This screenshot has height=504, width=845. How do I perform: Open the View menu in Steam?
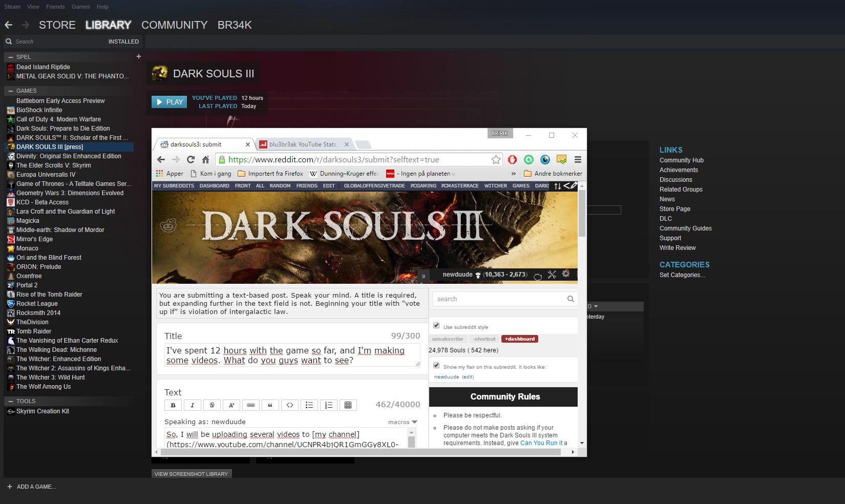tap(33, 7)
